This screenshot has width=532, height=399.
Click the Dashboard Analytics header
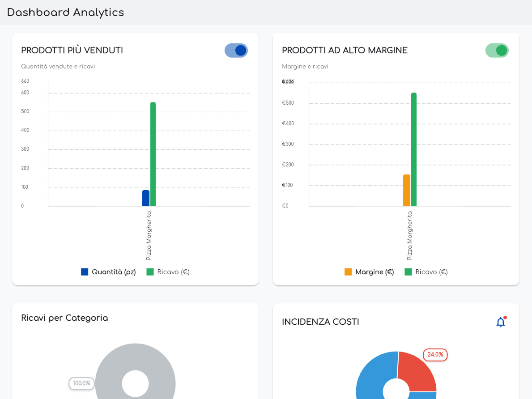(x=65, y=13)
